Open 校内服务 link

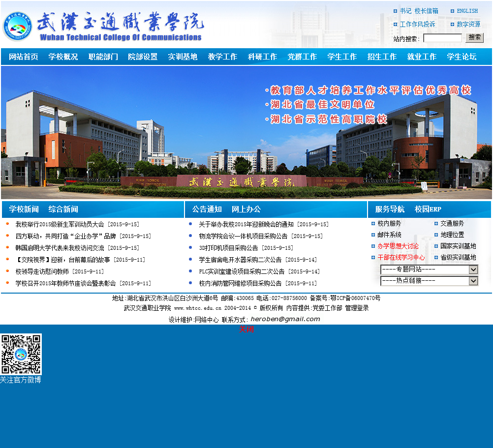(x=389, y=223)
